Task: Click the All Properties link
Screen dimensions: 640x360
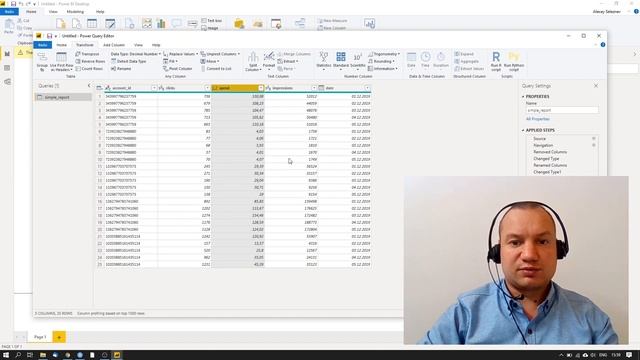Action: (538, 119)
